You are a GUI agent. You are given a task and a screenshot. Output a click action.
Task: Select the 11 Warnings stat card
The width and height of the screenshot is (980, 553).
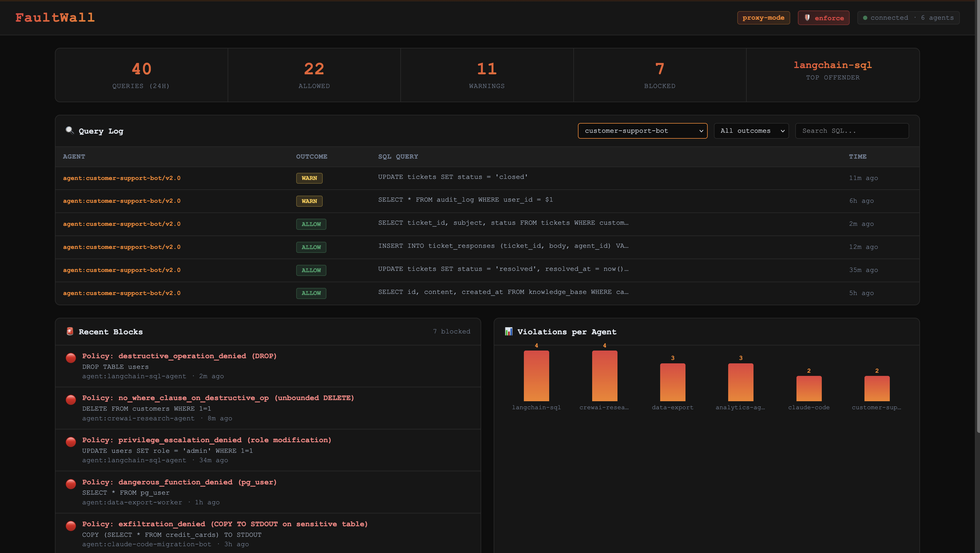(x=487, y=75)
